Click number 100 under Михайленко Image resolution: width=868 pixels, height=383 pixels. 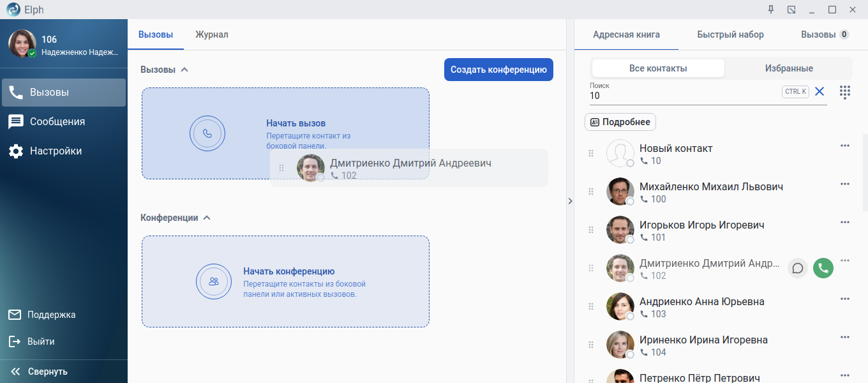click(x=658, y=199)
